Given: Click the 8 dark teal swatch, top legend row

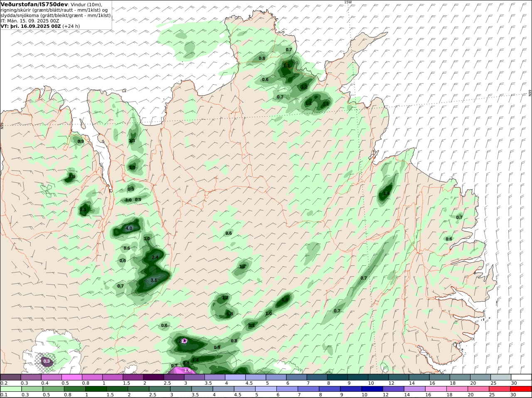Looking at the screenshot, I should [337, 377].
